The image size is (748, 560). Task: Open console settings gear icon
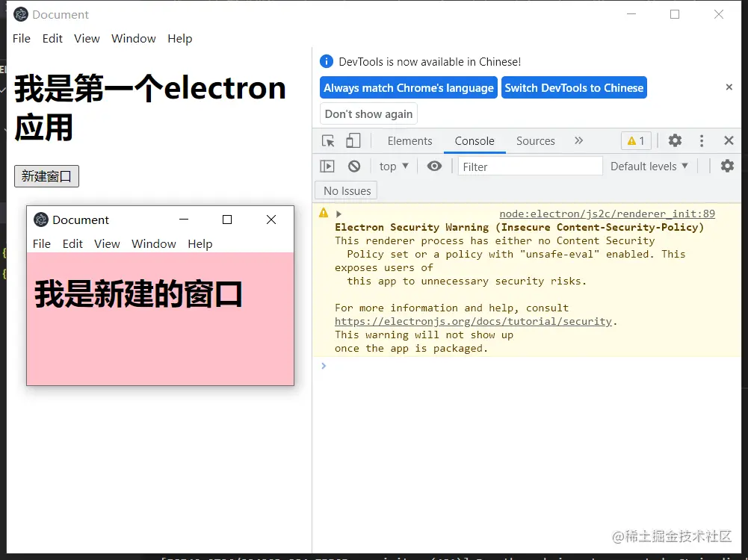[x=727, y=166]
